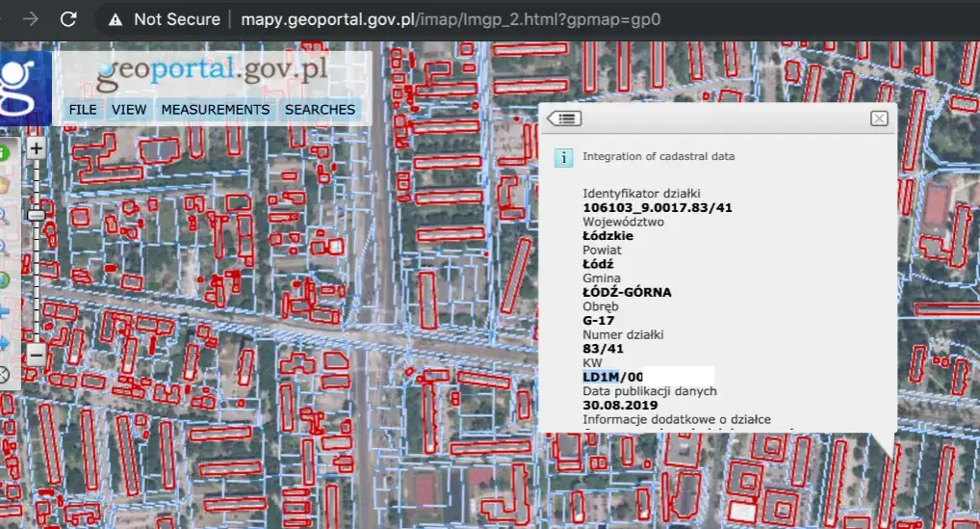
Task: Open the VIEW menu
Action: pyautogui.click(x=129, y=110)
